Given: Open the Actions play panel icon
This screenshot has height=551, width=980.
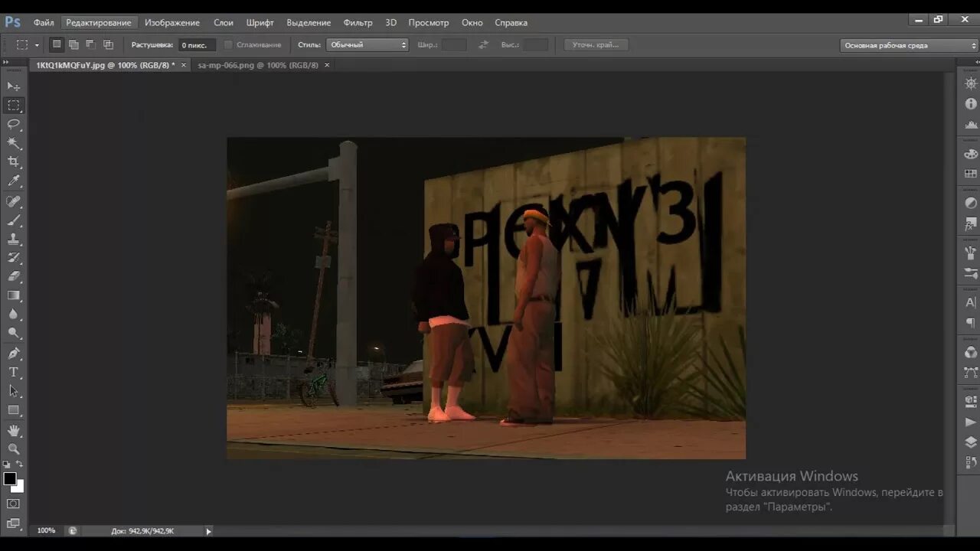Looking at the screenshot, I should click(971, 422).
